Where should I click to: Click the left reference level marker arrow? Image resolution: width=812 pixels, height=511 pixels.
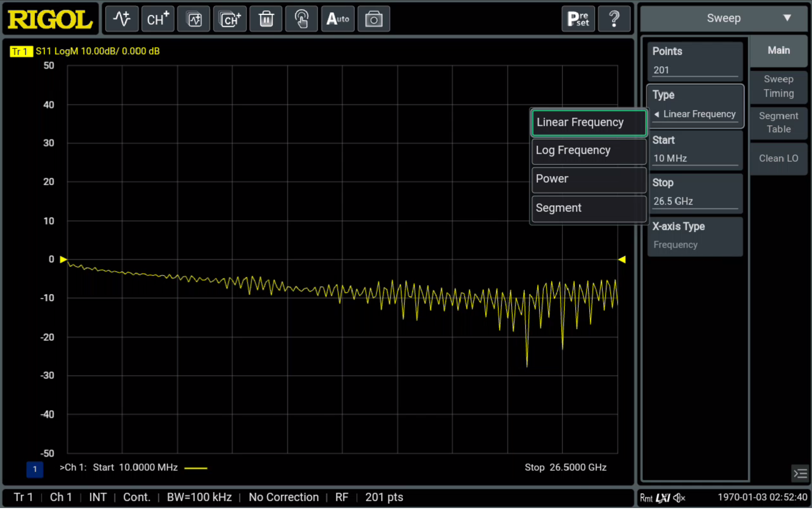click(63, 260)
